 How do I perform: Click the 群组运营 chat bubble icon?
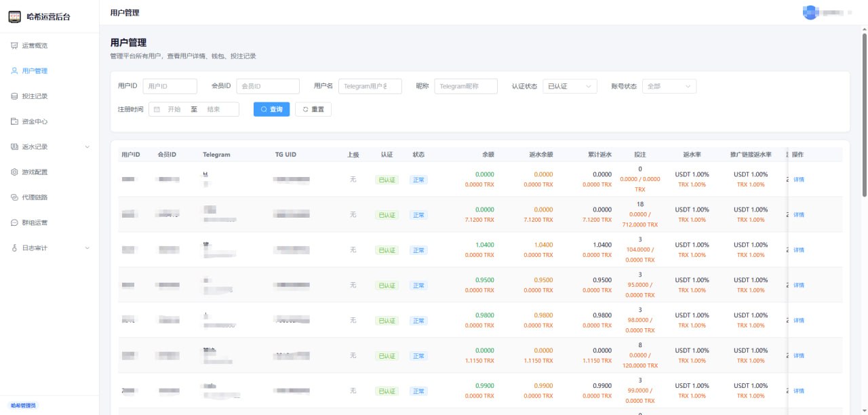(14, 222)
